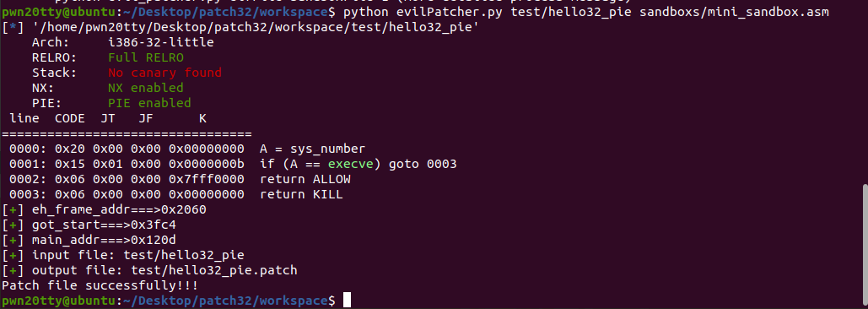Click 'A = sys_number' instruction text

pyautogui.click(x=313, y=149)
